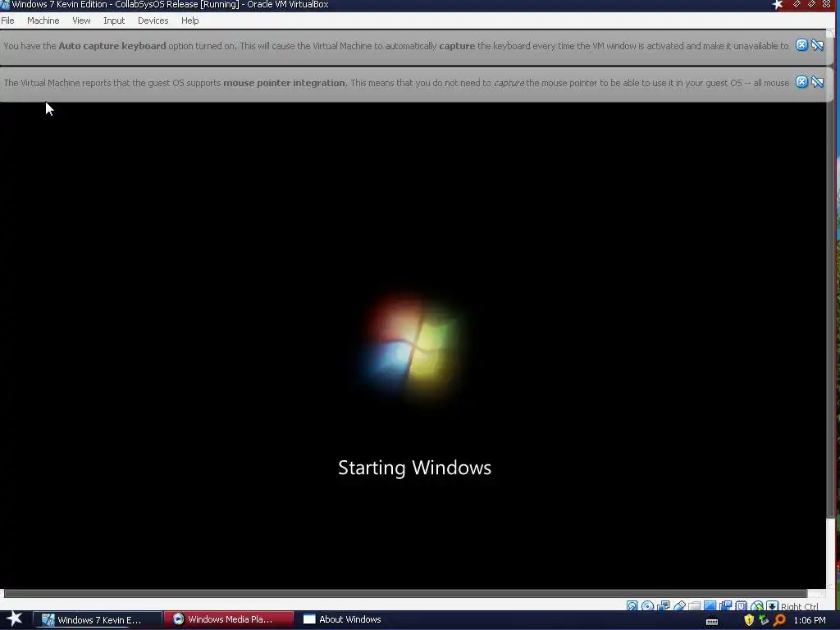The height and width of the screenshot is (630, 840).
Task: Click the keyboard capture arrow status icon
Action: point(772,606)
